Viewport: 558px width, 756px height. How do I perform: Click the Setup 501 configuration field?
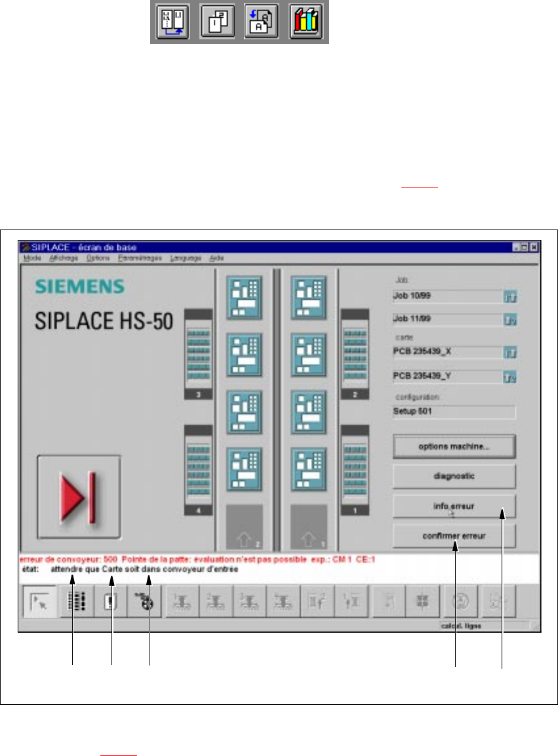[454, 412]
